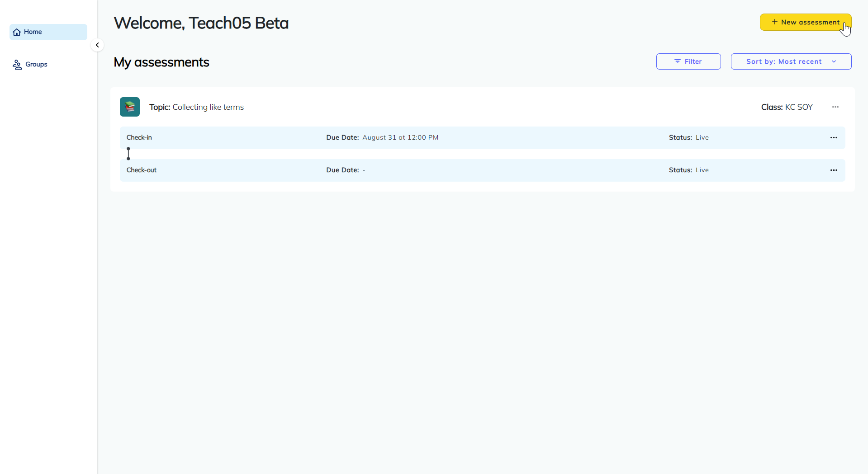The image size is (868, 474).
Task: Click the filter lines icon
Action: pyautogui.click(x=677, y=61)
